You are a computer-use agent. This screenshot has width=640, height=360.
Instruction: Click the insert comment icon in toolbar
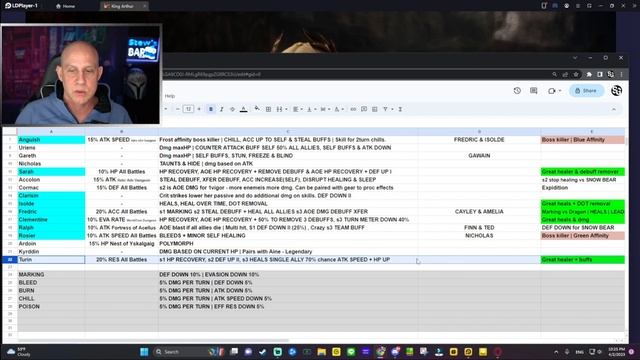364,109
